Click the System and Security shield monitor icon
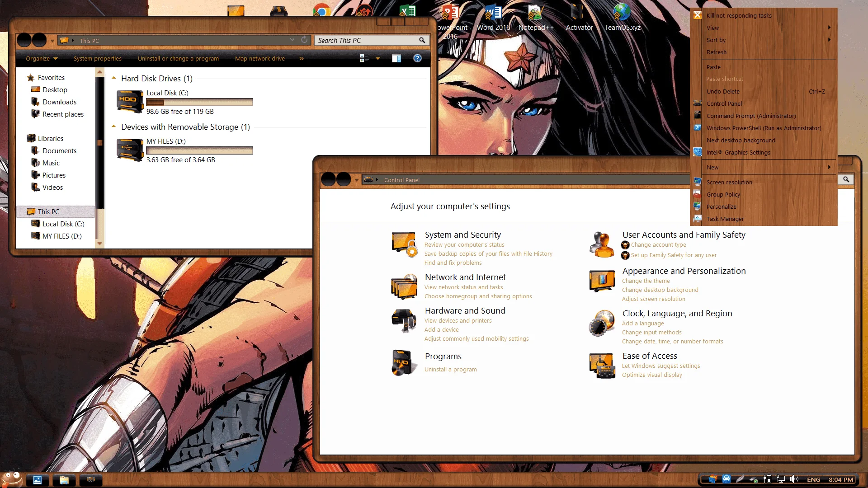 tap(404, 244)
